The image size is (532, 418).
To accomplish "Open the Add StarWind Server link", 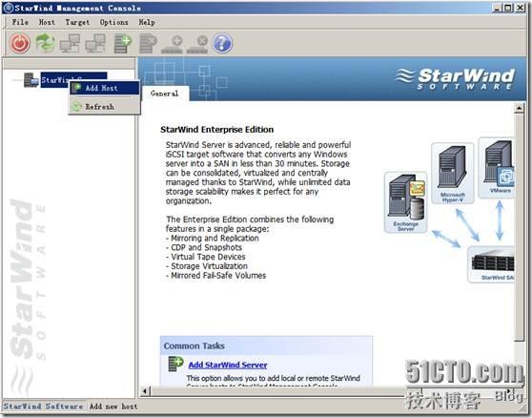I will [228, 365].
